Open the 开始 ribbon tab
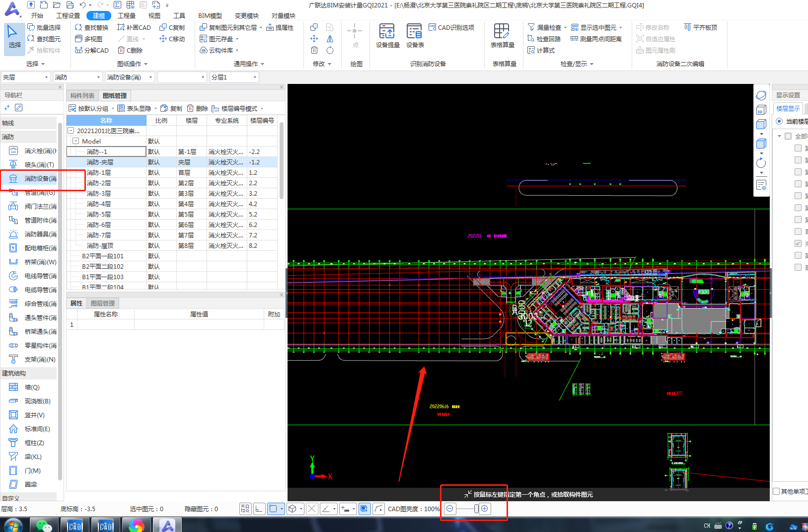The width and height of the screenshot is (808, 532). tap(37, 15)
